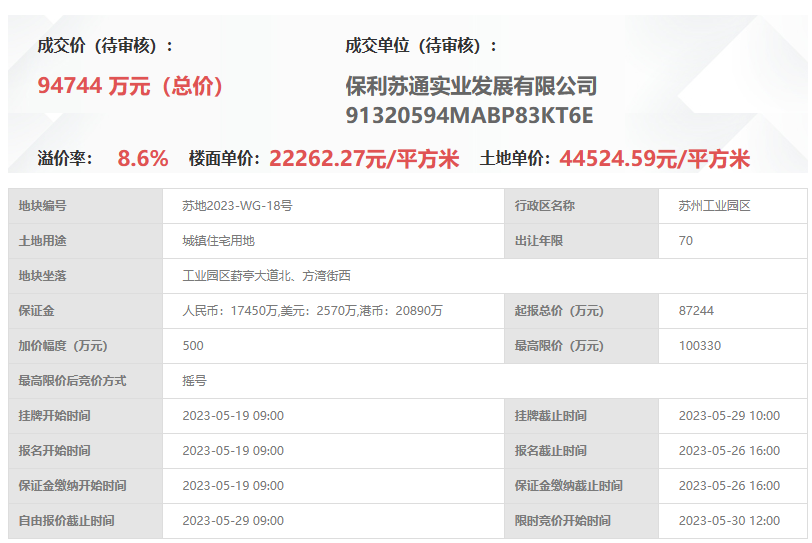Click land unit price 44524.59元/平方米
The image size is (812, 543).
tap(655, 158)
